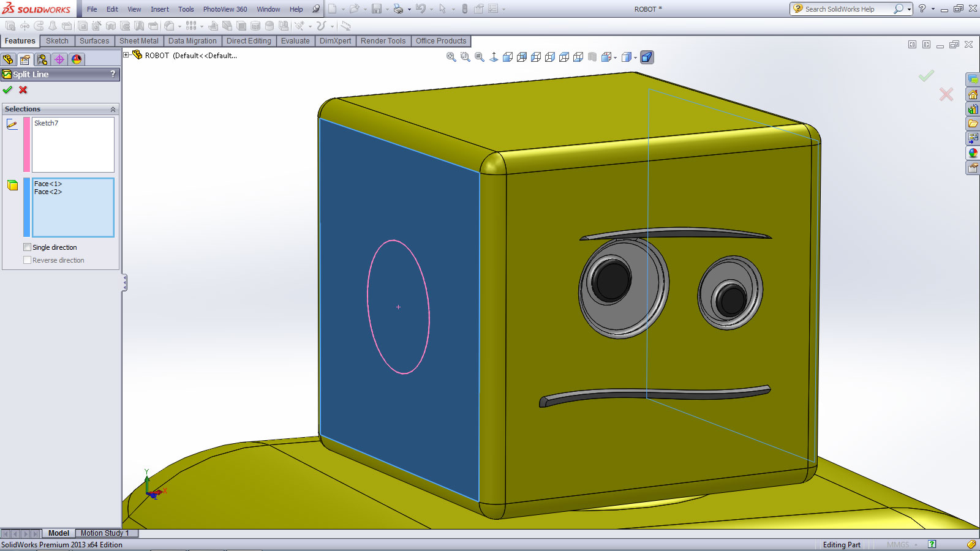This screenshot has width=980, height=551.
Task: Click the MMGS unit system in the status bar
Action: click(x=898, y=545)
